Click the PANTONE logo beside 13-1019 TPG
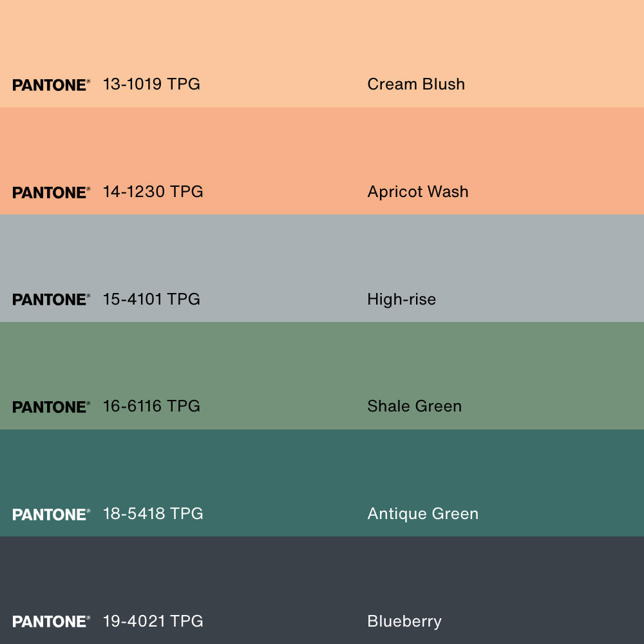The width and height of the screenshot is (644, 644). [x=51, y=85]
